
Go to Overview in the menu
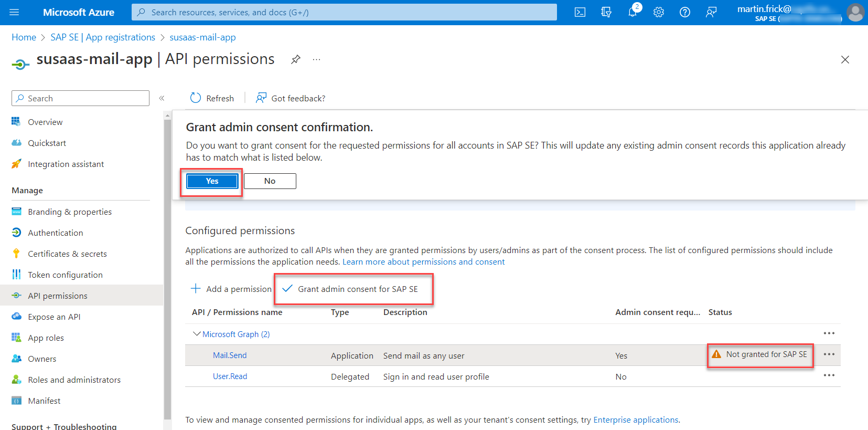point(45,122)
